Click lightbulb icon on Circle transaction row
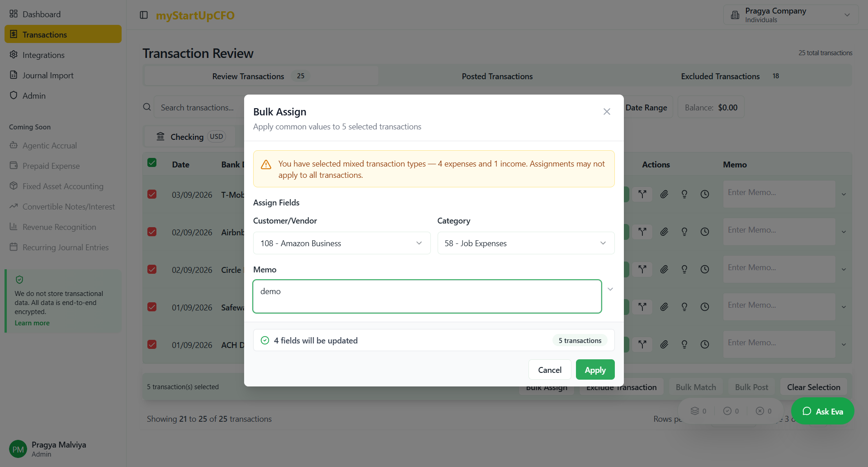The width and height of the screenshot is (868, 467). [684, 269]
